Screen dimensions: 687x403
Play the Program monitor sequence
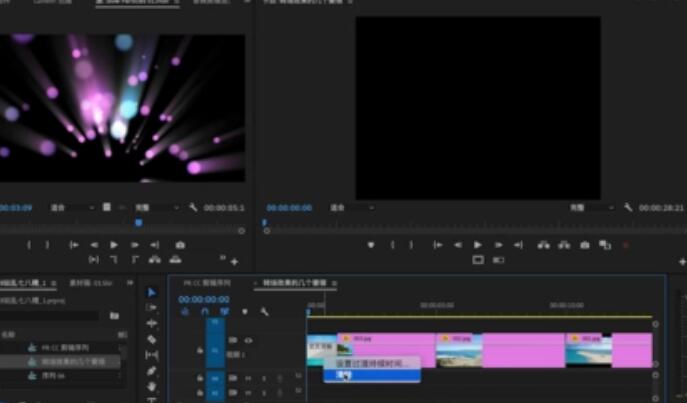(x=478, y=245)
